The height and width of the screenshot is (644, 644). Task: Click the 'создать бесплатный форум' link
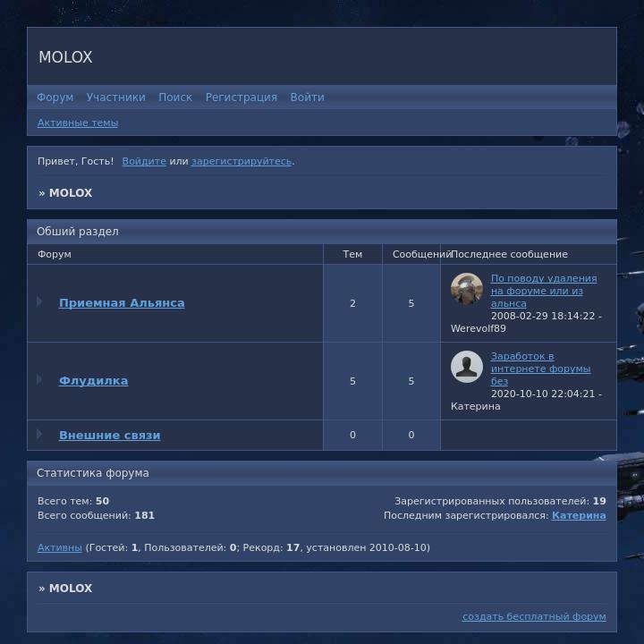coord(534,616)
